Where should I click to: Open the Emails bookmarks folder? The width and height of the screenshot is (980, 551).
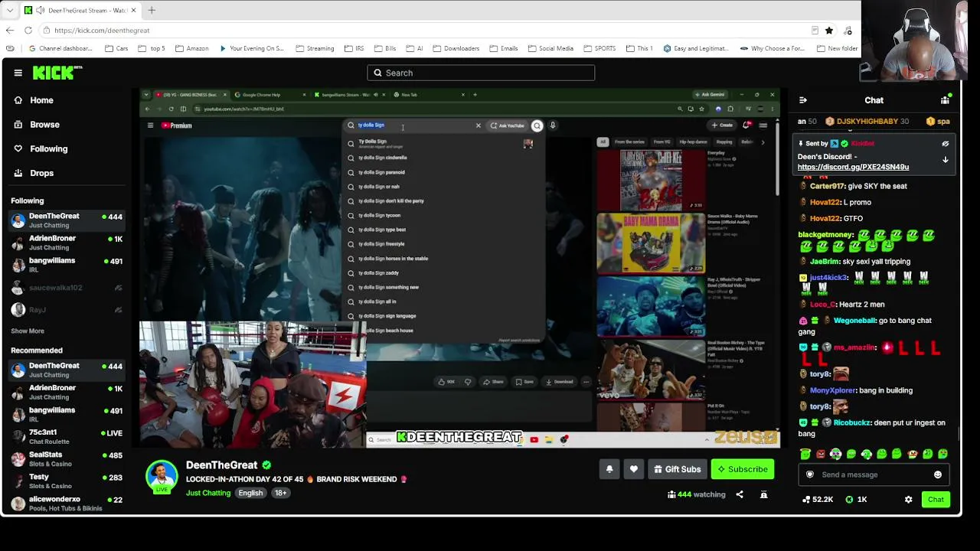[503, 48]
